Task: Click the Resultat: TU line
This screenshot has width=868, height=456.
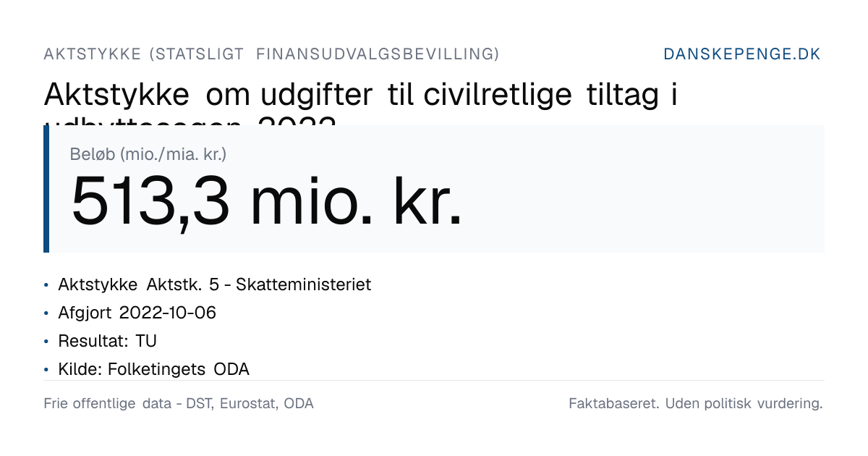Action: click(x=107, y=341)
